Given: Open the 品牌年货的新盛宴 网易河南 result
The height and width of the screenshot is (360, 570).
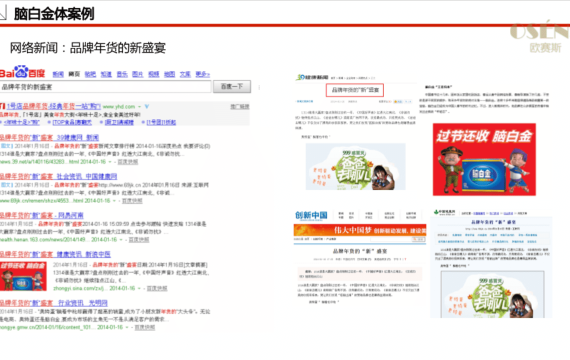Looking at the screenshot, I should (42, 215).
